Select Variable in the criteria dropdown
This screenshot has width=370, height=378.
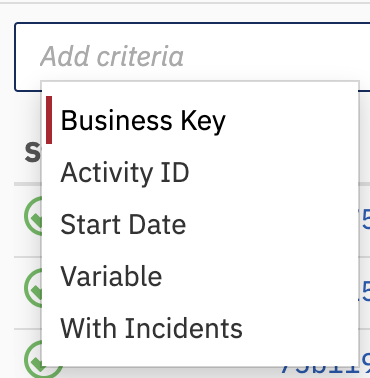click(111, 276)
